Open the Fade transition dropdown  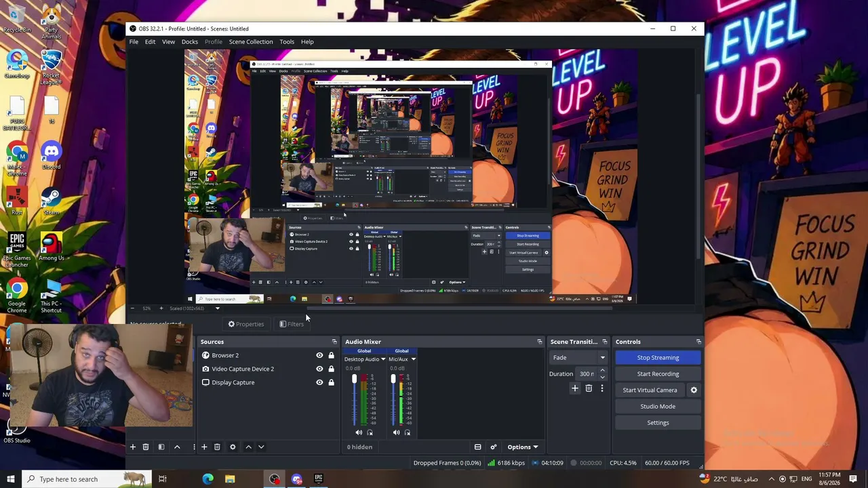(578, 357)
